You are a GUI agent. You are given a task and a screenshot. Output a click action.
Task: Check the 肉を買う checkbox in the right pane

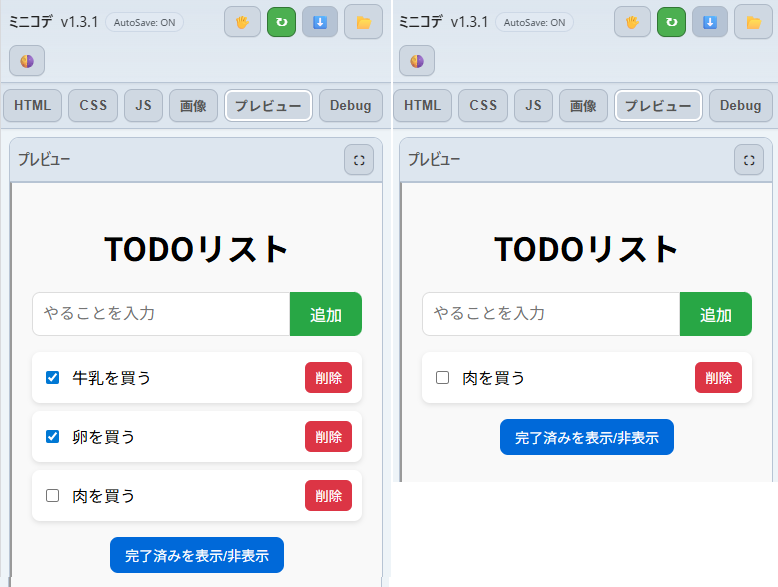pyautogui.click(x=443, y=378)
